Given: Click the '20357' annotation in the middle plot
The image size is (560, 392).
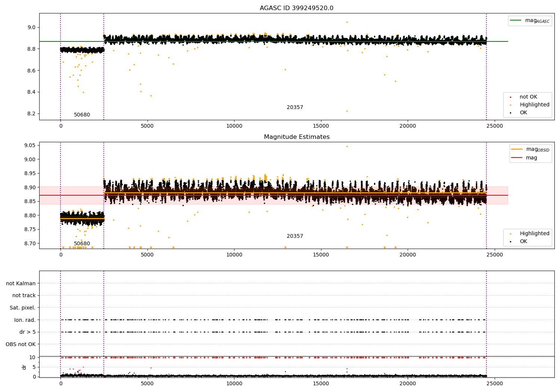Looking at the screenshot, I should pyautogui.click(x=295, y=236).
